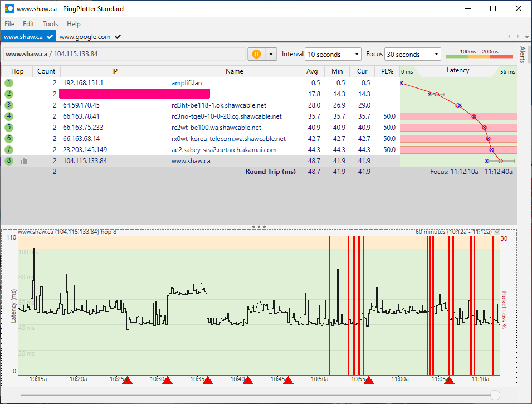Click the target address field www.shaw.ca / 104.115.133.84
The height and width of the screenshot is (404, 532).
124,54
